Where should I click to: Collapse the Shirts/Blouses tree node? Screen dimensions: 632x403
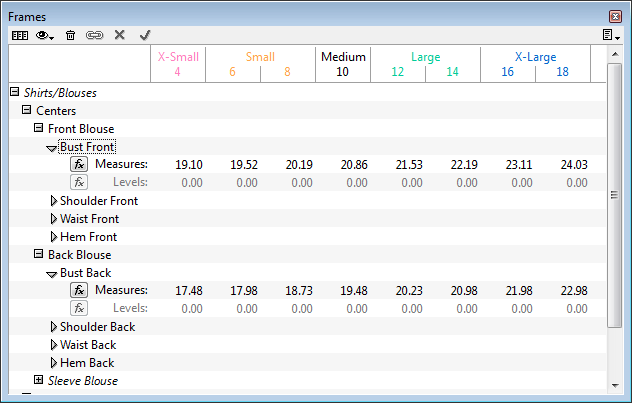14,93
